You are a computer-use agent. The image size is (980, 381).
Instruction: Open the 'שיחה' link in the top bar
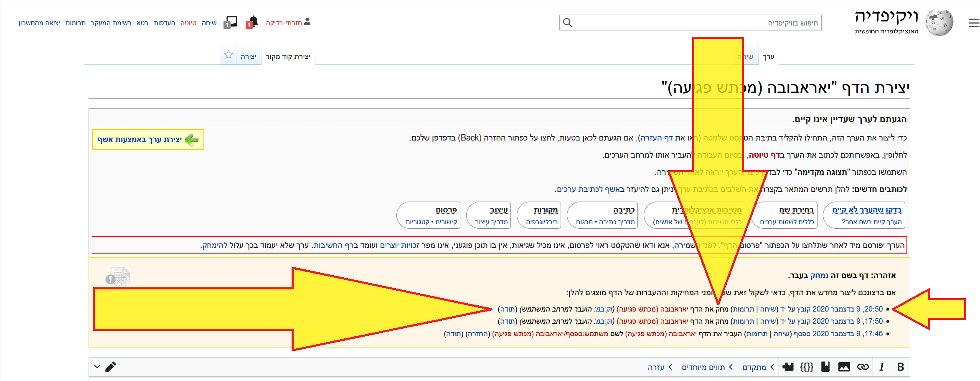click(x=209, y=23)
